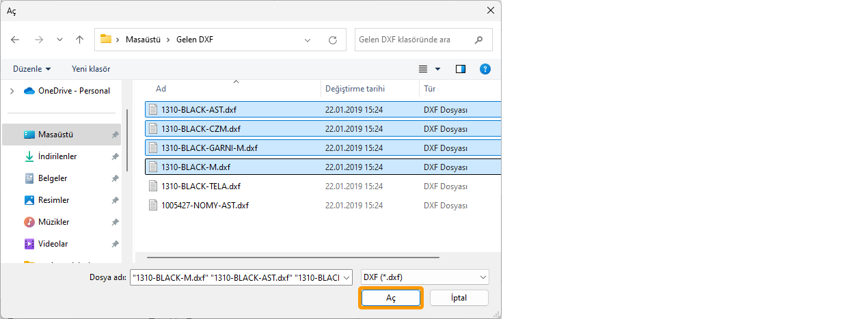Toggle the preview pane icon
The width and height of the screenshot is (868, 319).
point(460,69)
